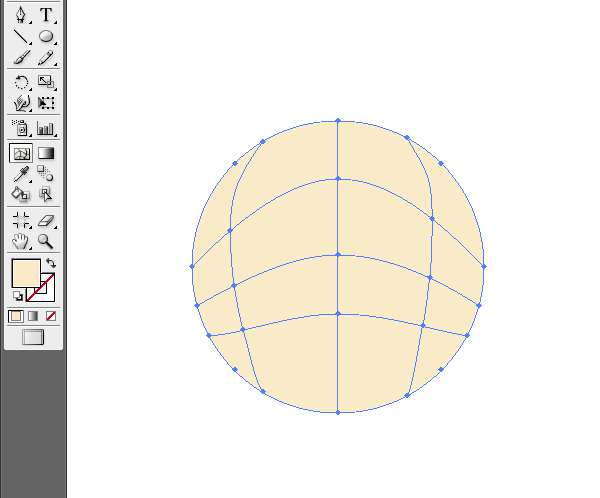Pick the Eyedropper tool

(x=21, y=174)
